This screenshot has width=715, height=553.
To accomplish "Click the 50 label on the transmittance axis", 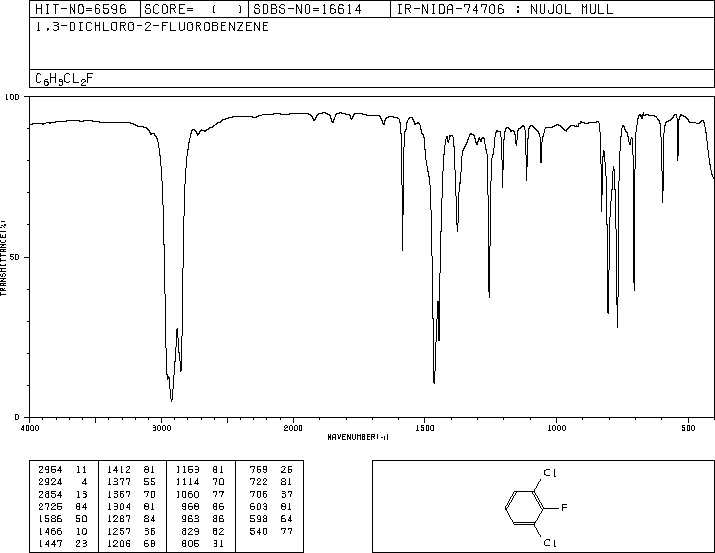I will tap(15, 257).
